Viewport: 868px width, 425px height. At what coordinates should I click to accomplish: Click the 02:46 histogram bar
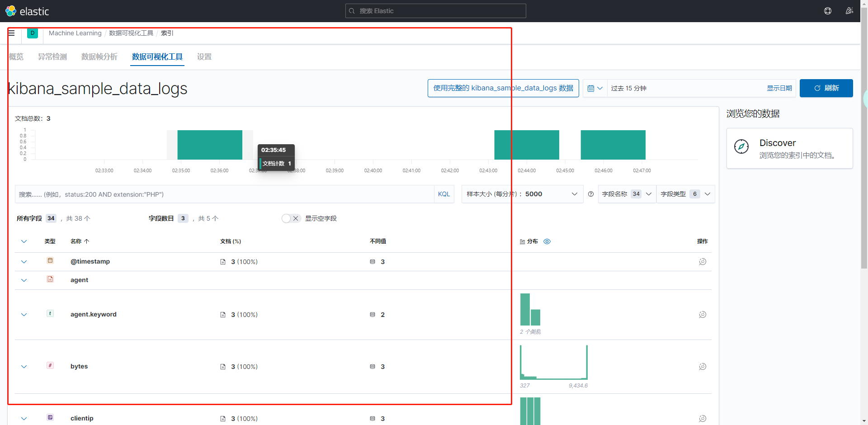point(613,145)
